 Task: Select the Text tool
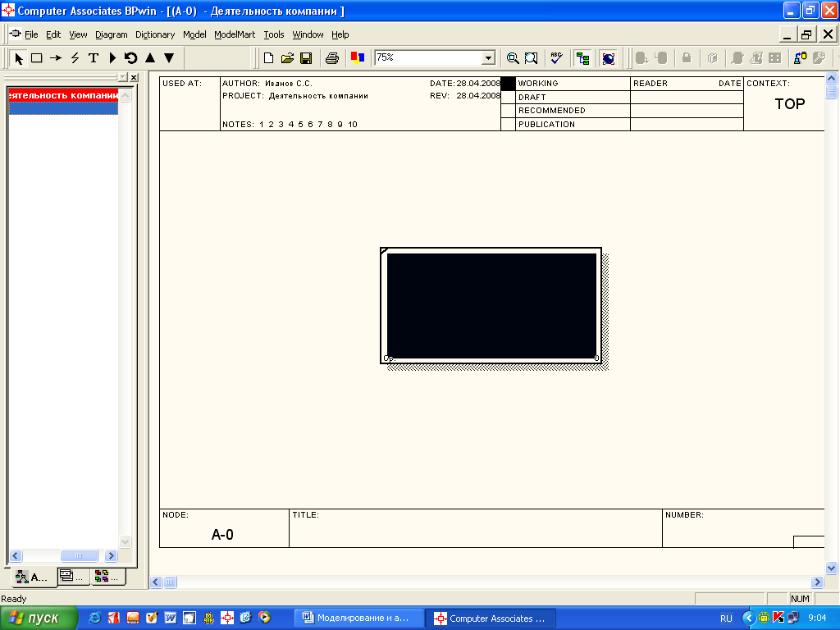tap(93, 58)
